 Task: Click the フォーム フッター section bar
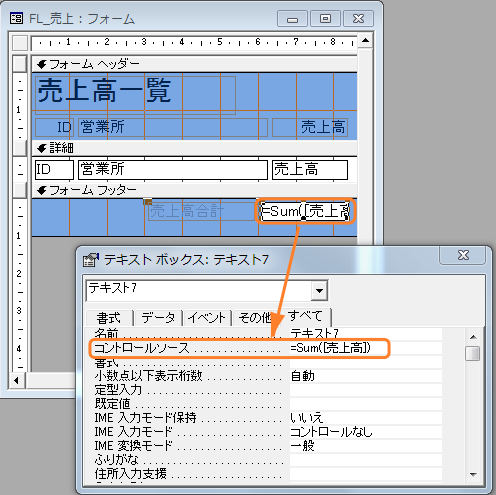(194, 190)
